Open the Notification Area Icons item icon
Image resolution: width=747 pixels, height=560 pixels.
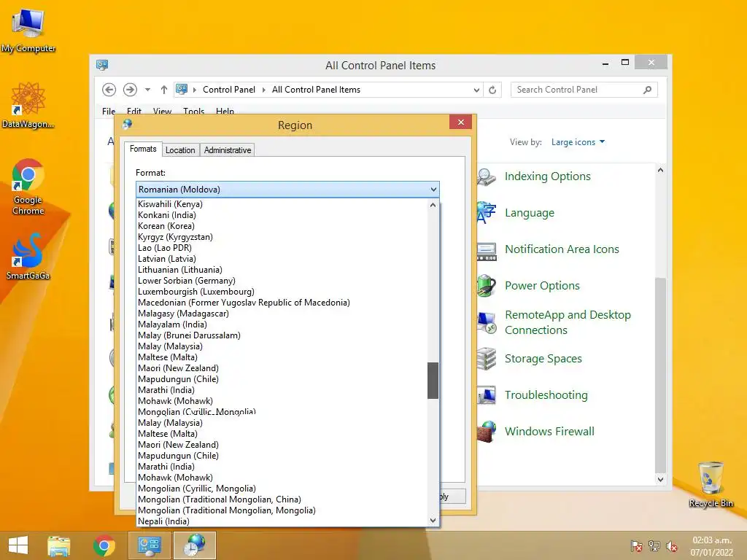click(487, 252)
